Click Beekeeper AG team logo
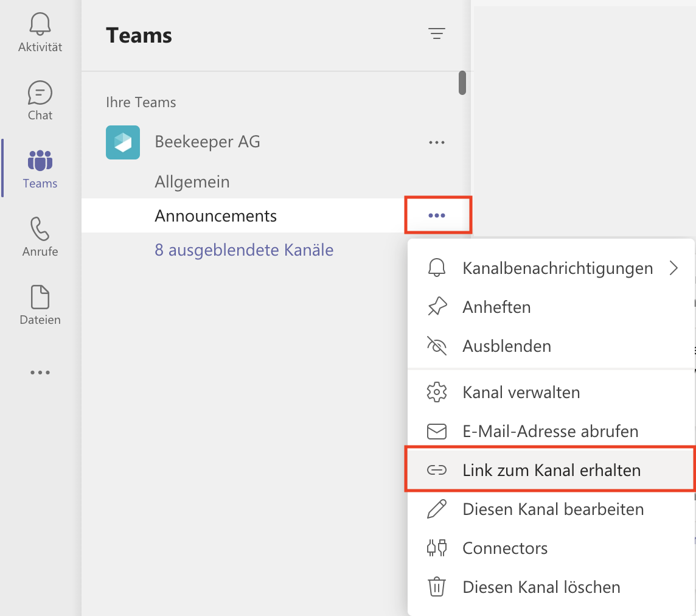 coord(123,142)
